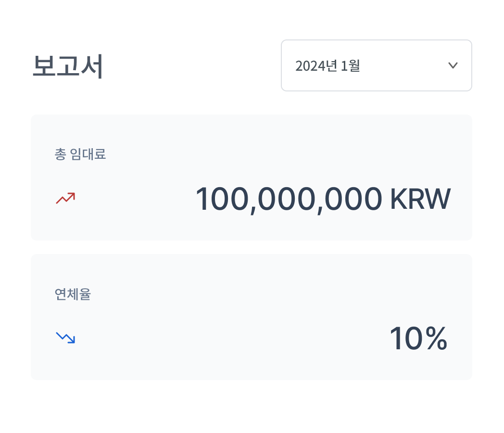
Task: Click the 연체율 label
Action: click(73, 294)
